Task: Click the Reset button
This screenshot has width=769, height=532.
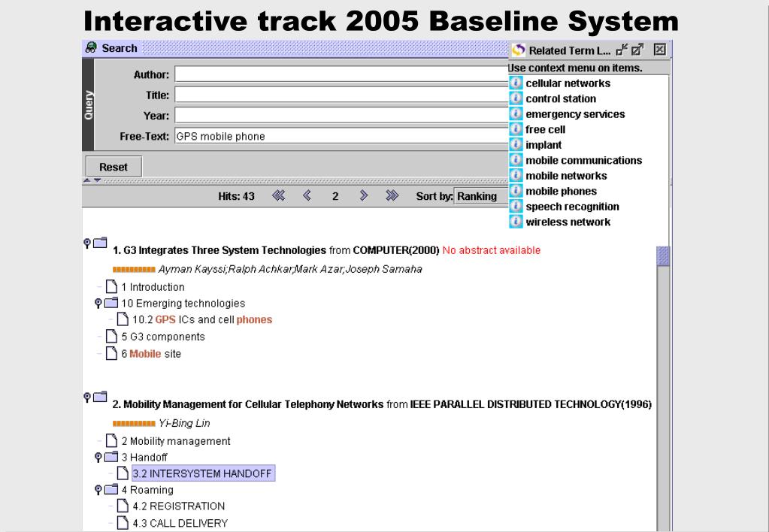Action: 114,167
